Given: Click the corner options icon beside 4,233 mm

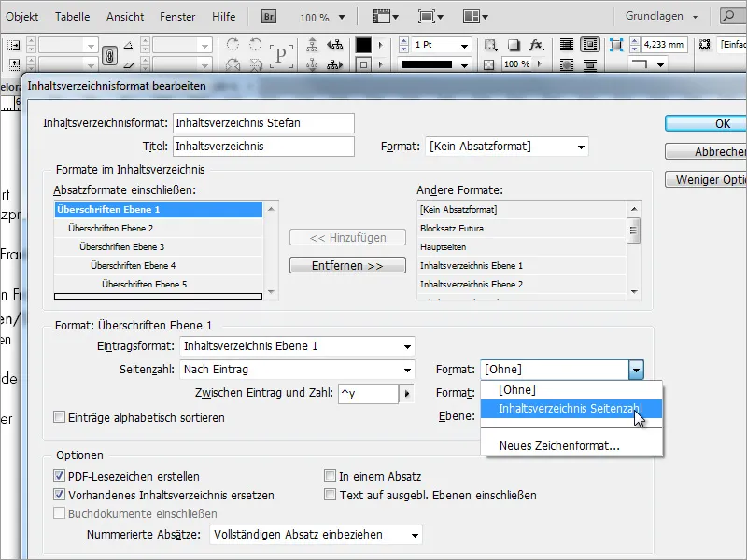Looking at the screenshot, I should click(x=616, y=45).
